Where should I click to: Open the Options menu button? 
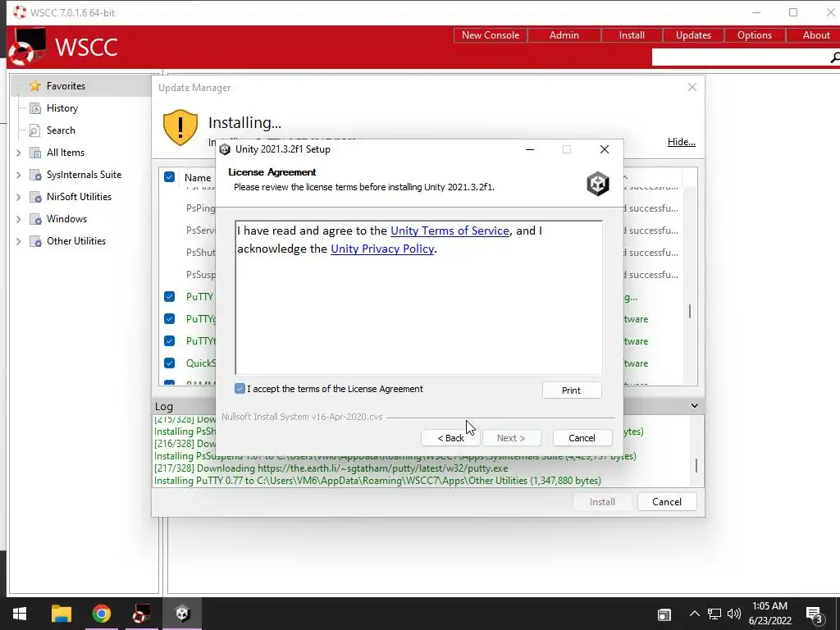pos(755,35)
